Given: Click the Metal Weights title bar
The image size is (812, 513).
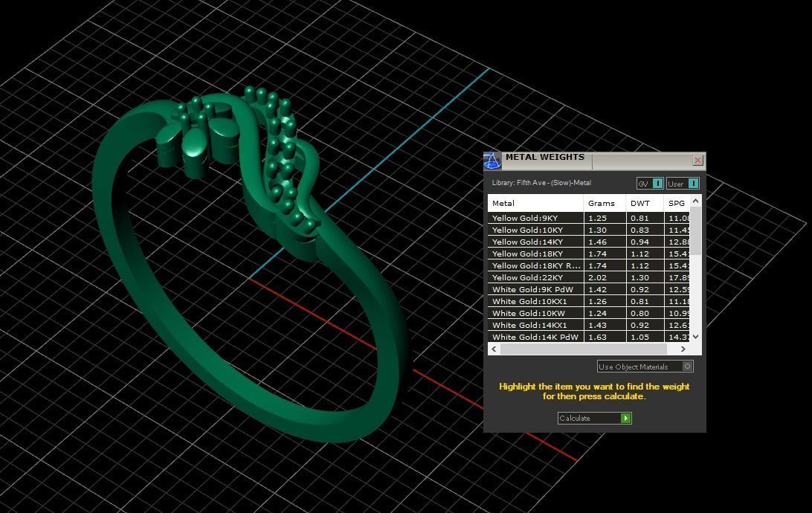Looking at the screenshot, I should coord(596,161).
